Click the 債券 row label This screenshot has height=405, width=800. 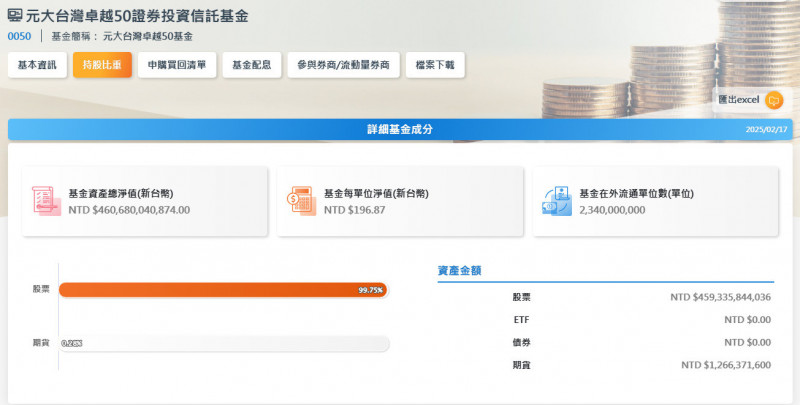tap(521, 342)
